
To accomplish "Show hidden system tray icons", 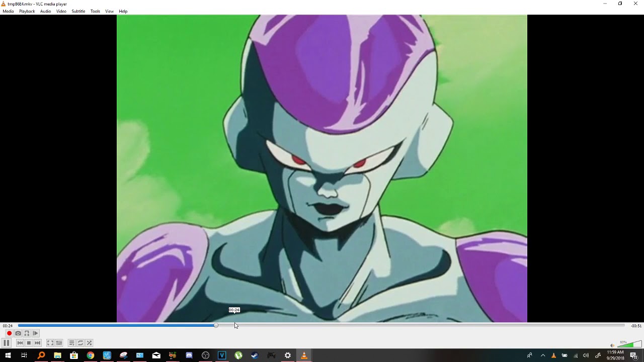I will 542,355.
